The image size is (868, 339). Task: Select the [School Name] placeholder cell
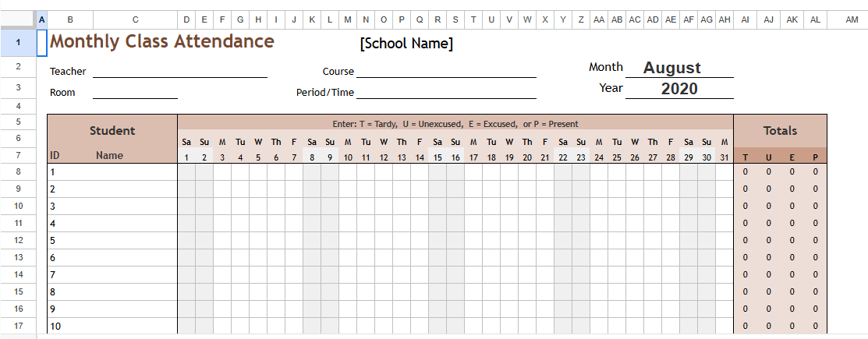click(406, 44)
